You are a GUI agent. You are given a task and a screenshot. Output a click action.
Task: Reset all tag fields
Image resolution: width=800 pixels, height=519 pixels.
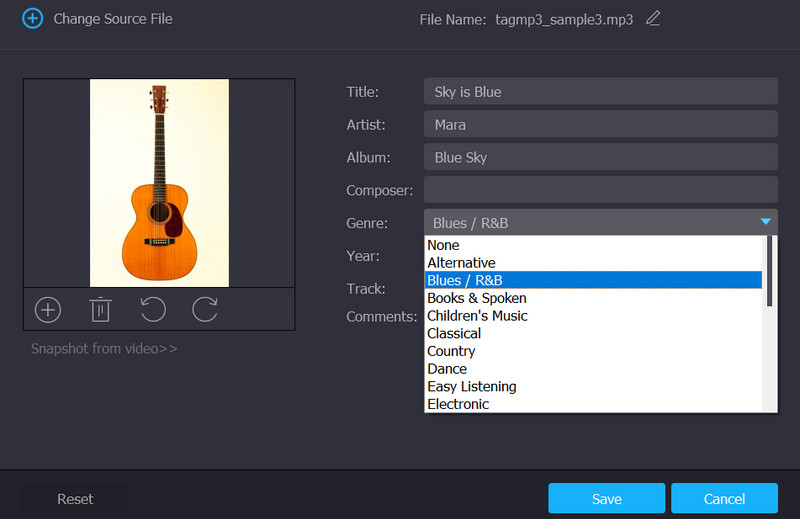pyautogui.click(x=75, y=498)
